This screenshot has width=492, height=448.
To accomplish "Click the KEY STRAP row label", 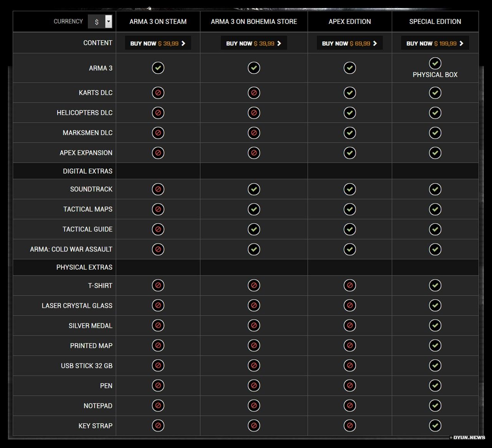I will pos(95,426).
